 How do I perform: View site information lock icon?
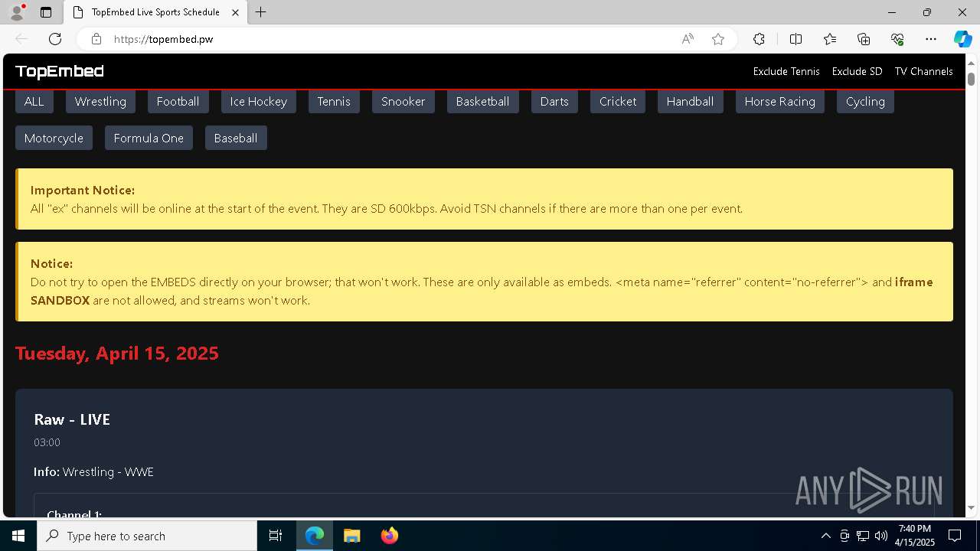96,39
